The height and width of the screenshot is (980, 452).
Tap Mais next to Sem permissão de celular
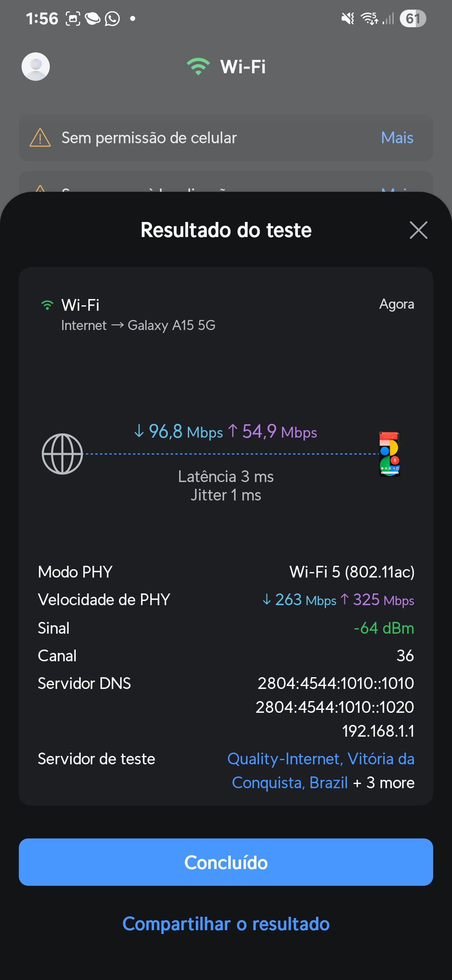(x=397, y=138)
